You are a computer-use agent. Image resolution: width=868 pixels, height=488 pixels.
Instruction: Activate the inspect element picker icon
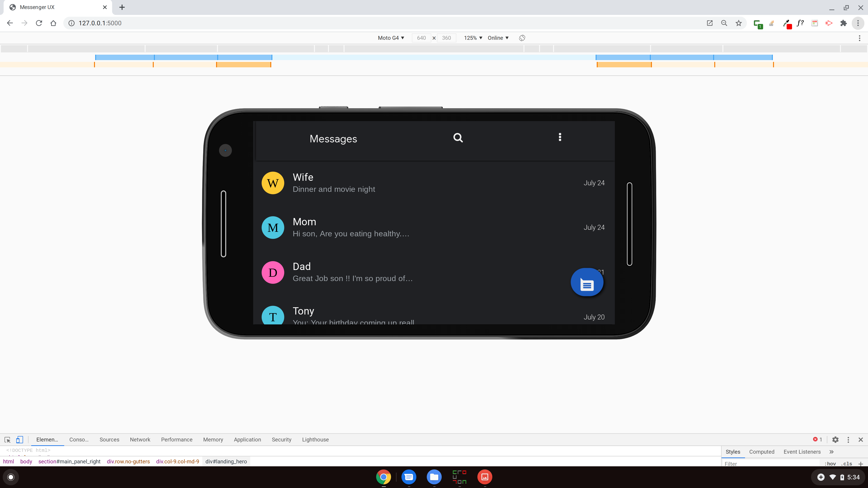click(x=7, y=439)
